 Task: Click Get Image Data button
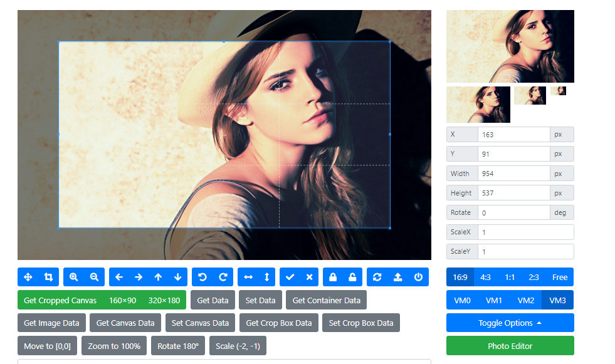[51, 323]
